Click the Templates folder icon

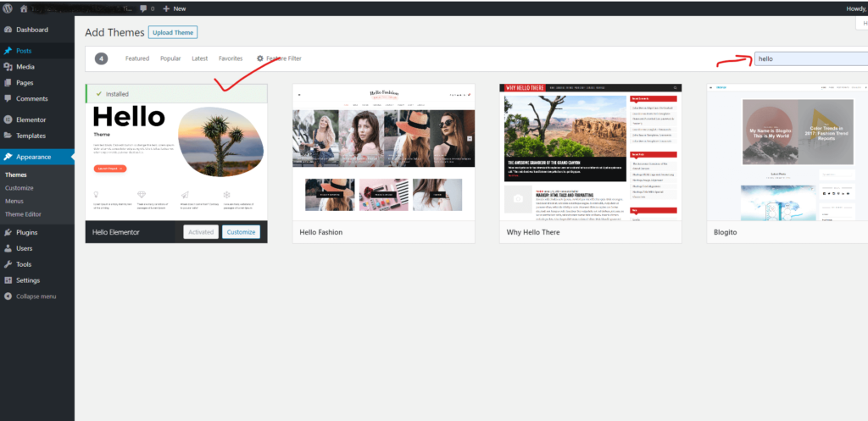coord(8,136)
